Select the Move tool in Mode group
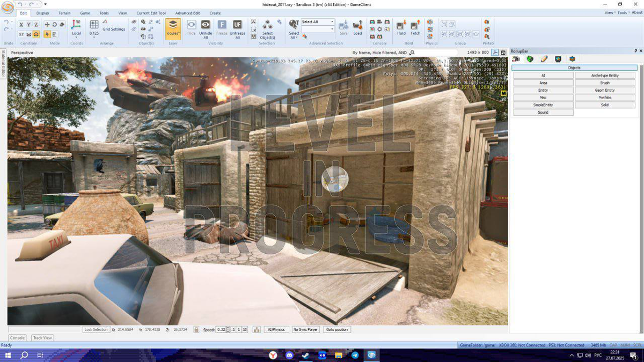Viewport: 644px width, 362px height. pyautogui.click(x=47, y=25)
